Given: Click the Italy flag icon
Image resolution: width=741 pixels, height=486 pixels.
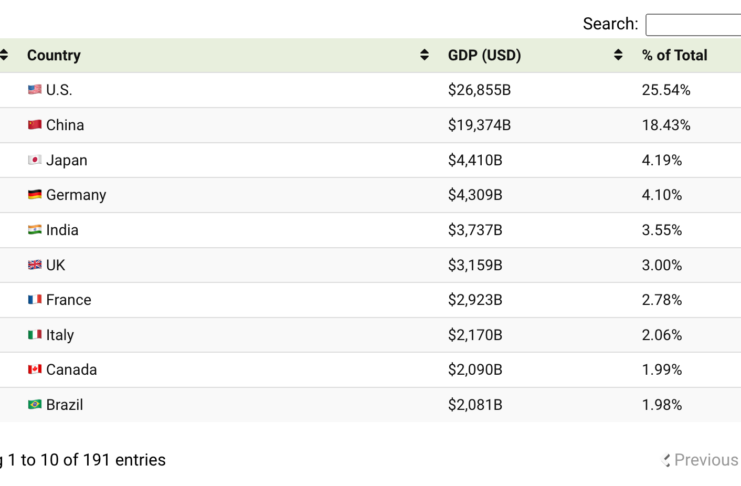Looking at the screenshot, I should click(x=35, y=335).
